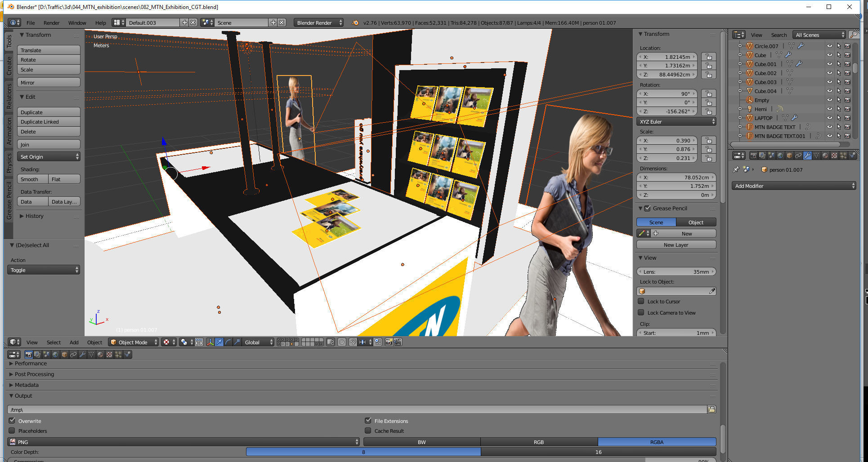This screenshot has height=462, width=868.
Task: Select the 16 color depth option
Action: (x=598, y=452)
